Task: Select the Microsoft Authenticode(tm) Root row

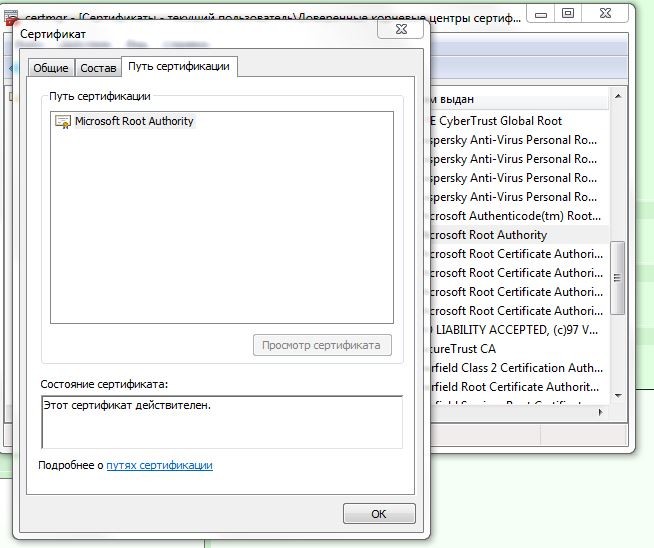Action: coord(519,216)
